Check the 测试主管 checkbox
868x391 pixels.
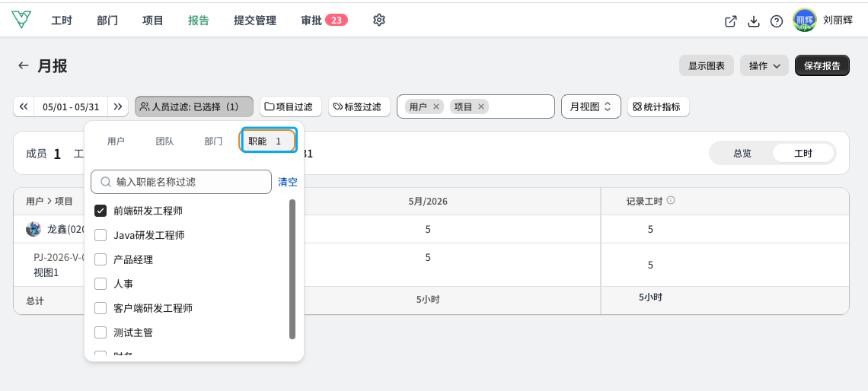pos(101,332)
